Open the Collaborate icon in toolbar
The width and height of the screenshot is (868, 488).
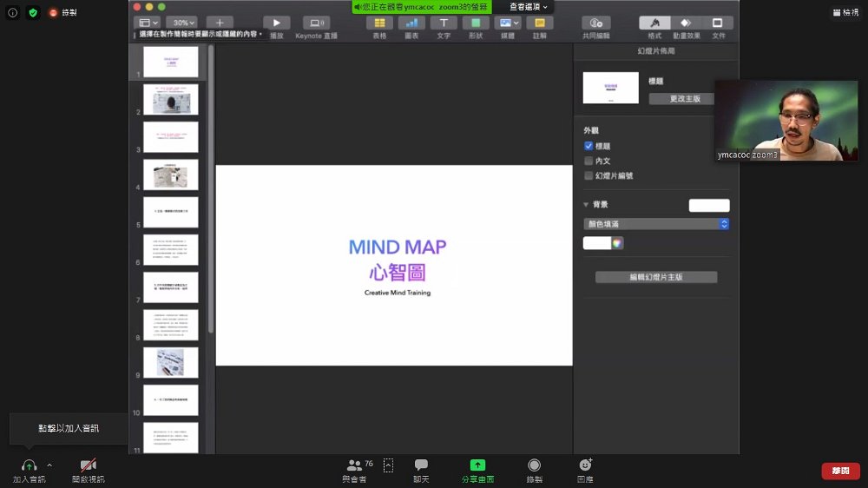[x=596, y=23]
